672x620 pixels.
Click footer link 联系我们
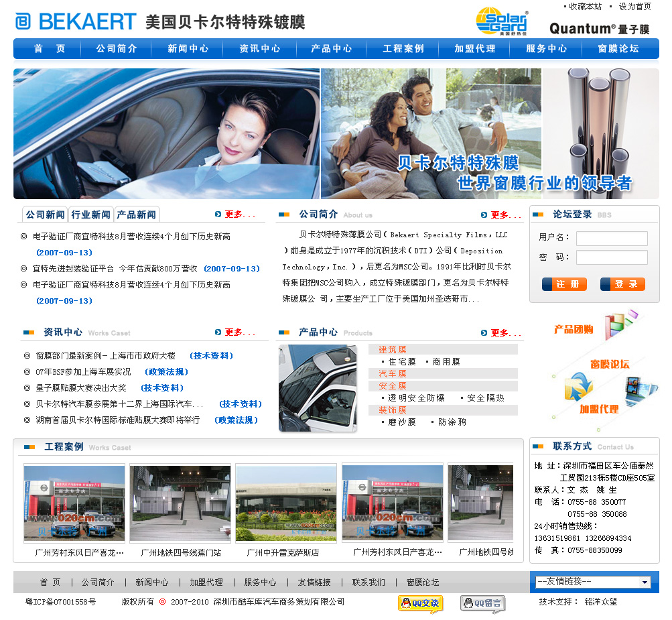pos(368,582)
